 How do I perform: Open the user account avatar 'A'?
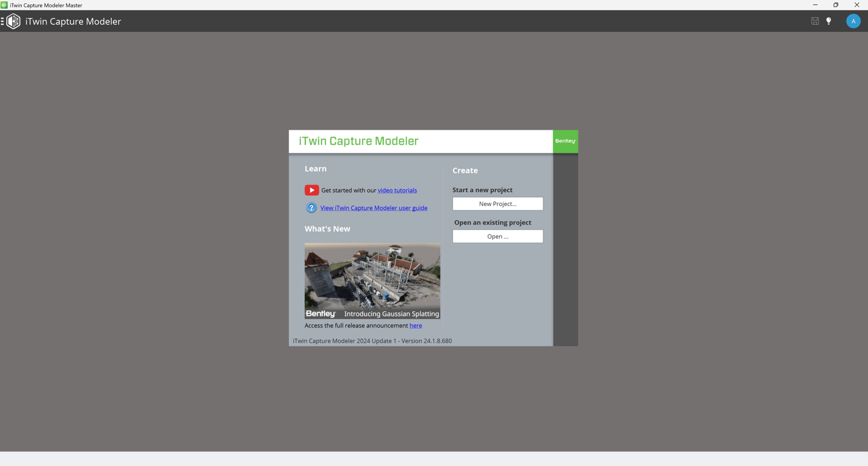(x=853, y=21)
